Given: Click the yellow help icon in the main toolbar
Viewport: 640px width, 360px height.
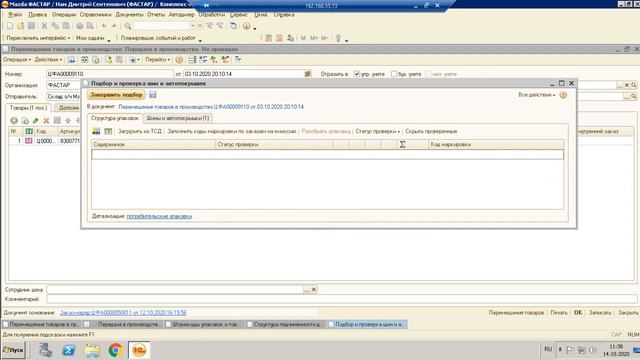Looking at the screenshot, I should click(247, 26).
